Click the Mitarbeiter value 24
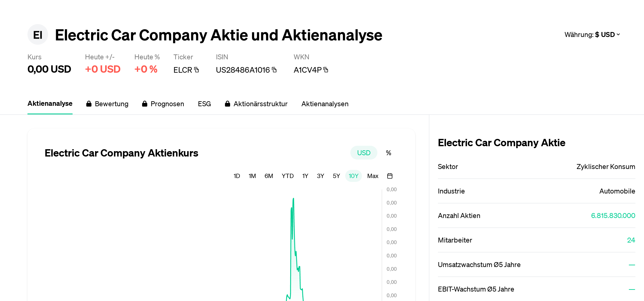 click(631, 240)
